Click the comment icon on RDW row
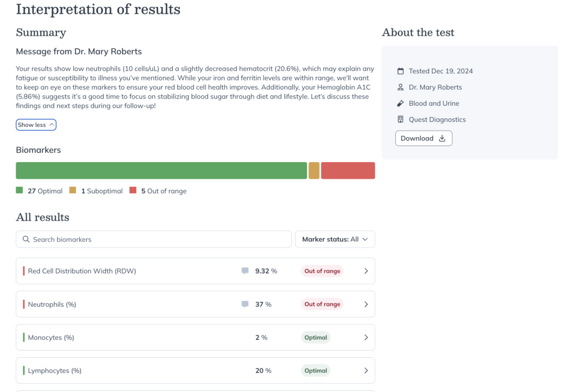 click(245, 271)
